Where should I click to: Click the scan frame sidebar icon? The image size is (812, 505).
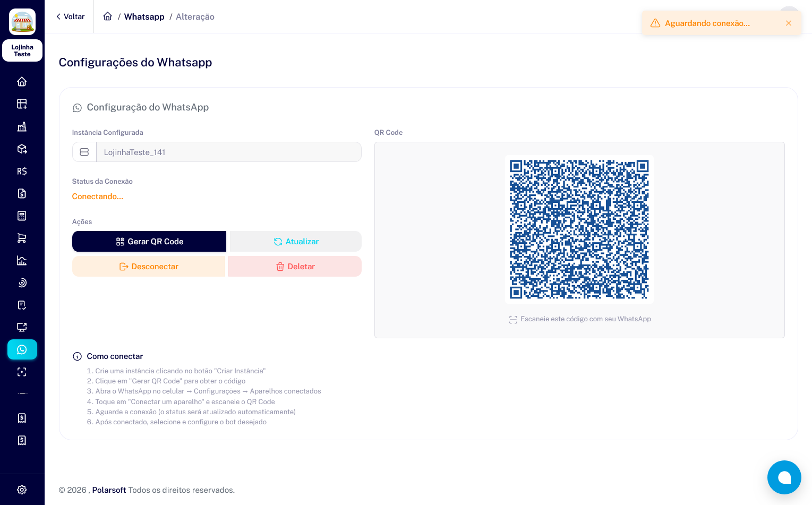(x=22, y=372)
